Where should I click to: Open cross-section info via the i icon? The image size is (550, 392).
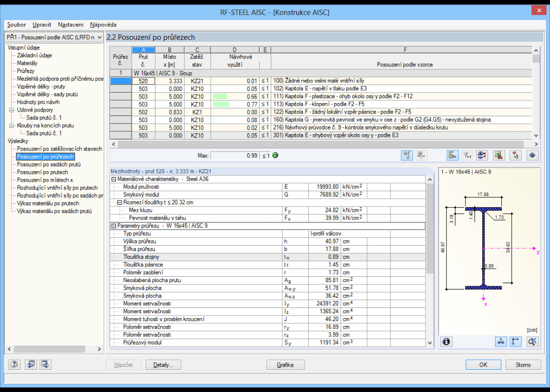point(446,342)
